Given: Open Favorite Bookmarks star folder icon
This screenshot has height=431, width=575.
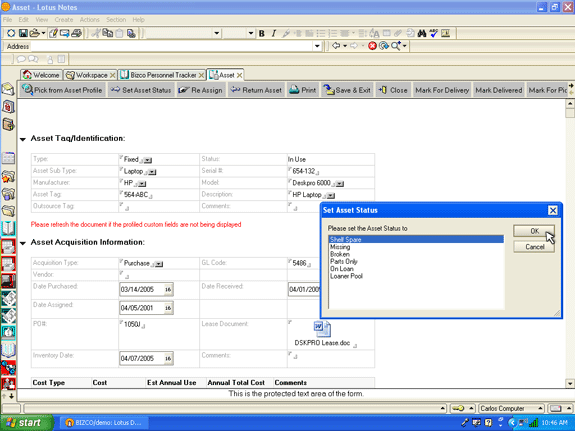Looking at the screenshot, I should click(x=8, y=176).
